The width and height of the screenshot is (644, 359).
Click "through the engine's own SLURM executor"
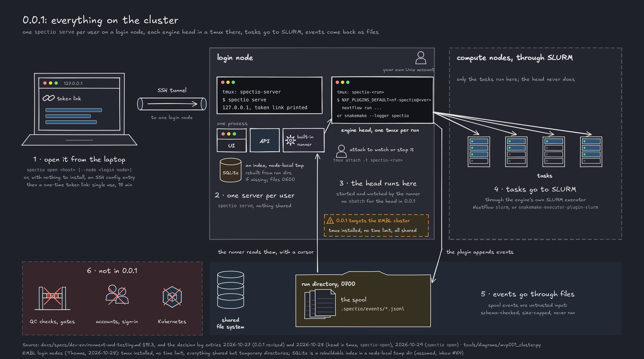coord(535,200)
